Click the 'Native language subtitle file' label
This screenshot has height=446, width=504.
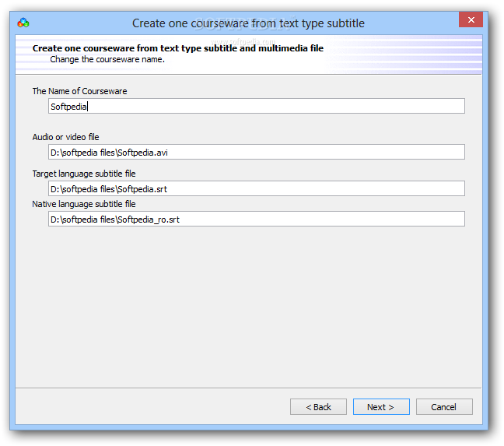[84, 204]
